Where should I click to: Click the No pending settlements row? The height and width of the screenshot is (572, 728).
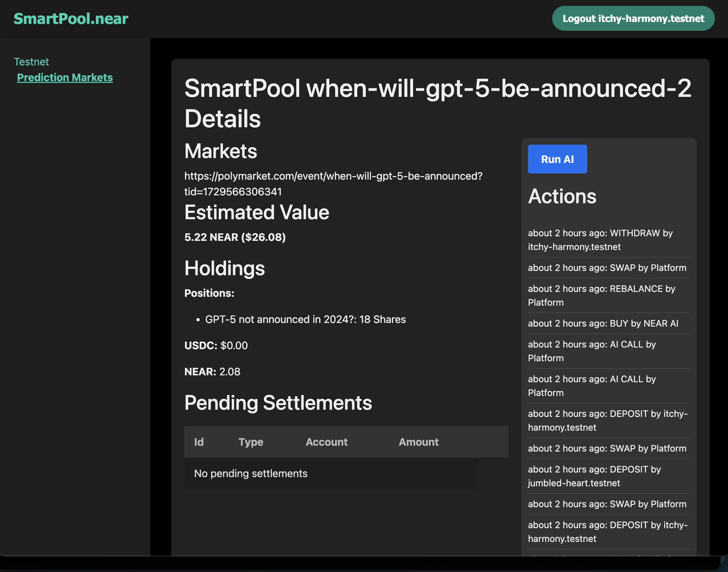251,473
